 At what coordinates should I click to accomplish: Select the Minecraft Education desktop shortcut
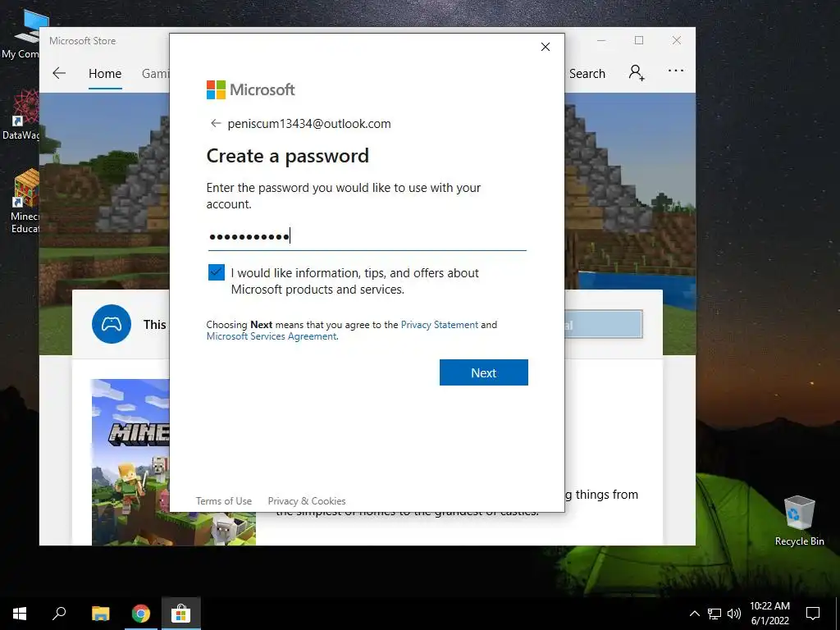click(25, 202)
